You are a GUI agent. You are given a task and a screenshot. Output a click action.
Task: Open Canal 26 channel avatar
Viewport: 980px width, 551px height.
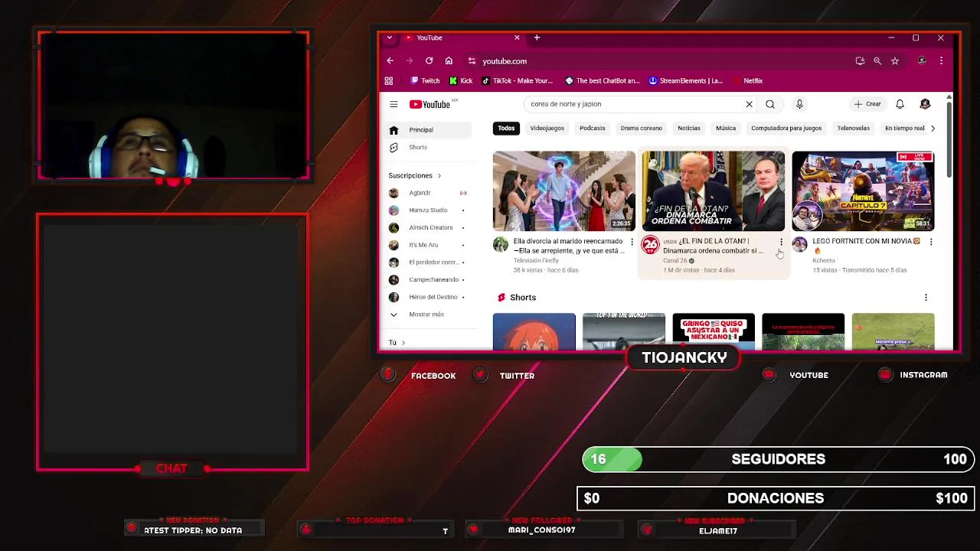(x=650, y=245)
